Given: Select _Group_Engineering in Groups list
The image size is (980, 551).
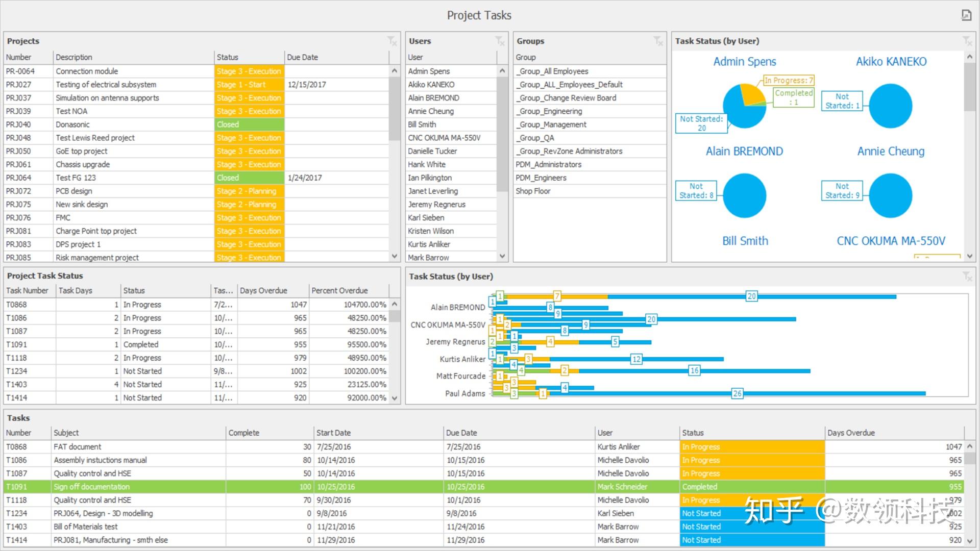Looking at the screenshot, I should coord(549,111).
